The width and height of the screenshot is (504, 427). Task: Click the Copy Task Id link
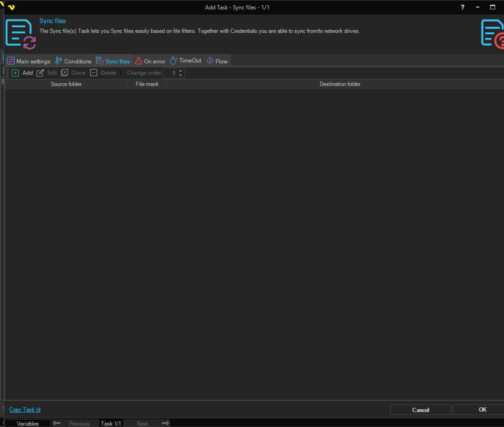[25, 410]
